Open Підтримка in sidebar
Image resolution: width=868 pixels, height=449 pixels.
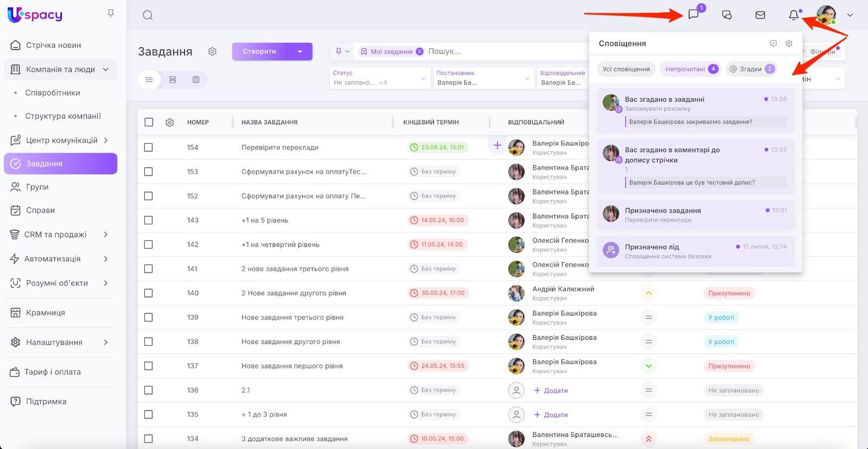click(x=46, y=402)
